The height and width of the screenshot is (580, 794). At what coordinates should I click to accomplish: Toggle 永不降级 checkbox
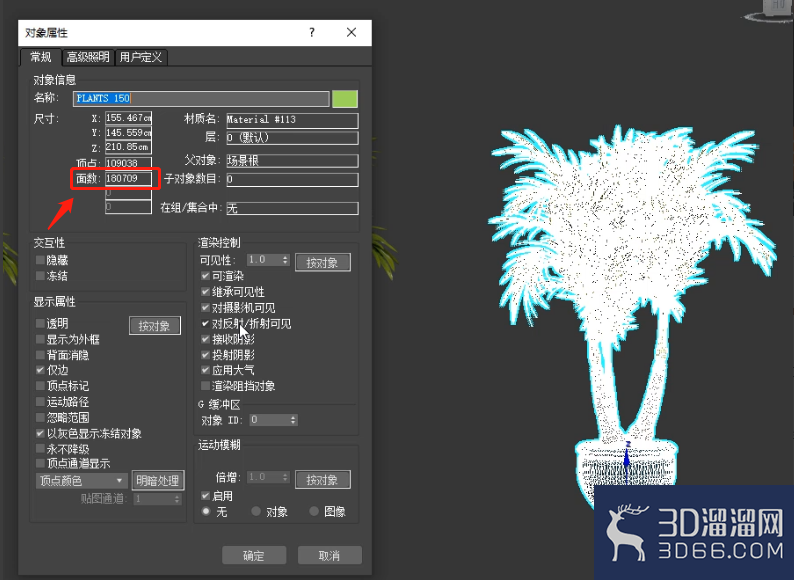pos(40,449)
